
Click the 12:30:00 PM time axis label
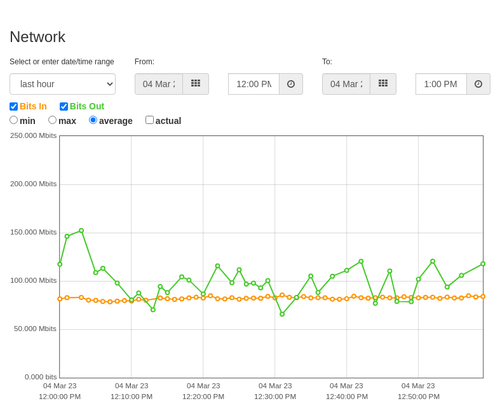pos(275,397)
